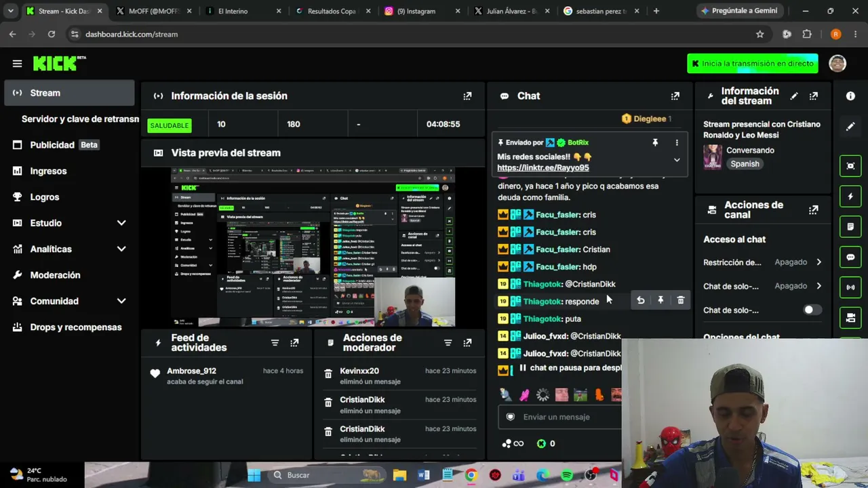
Task: Open the linktr.ee/Rayyo95 link
Action: pyautogui.click(x=542, y=167)
